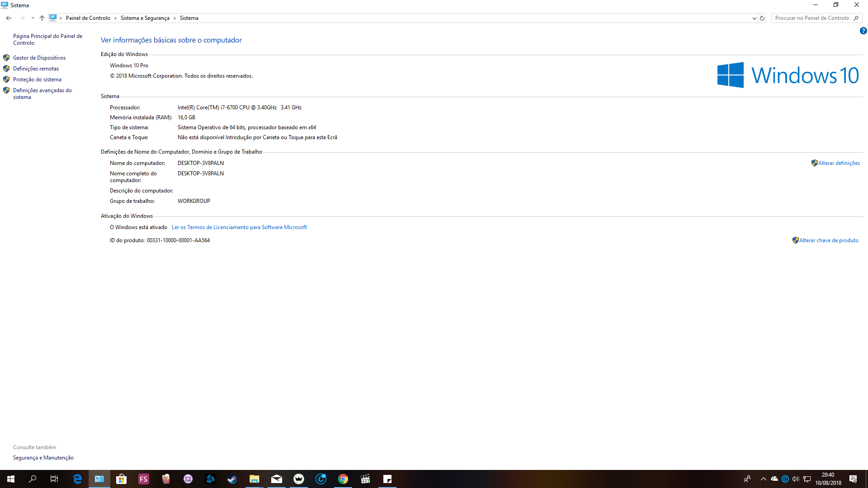Open address bar history dropdown
The height and width of the screenshot is (488, 868).
[754, 18]
